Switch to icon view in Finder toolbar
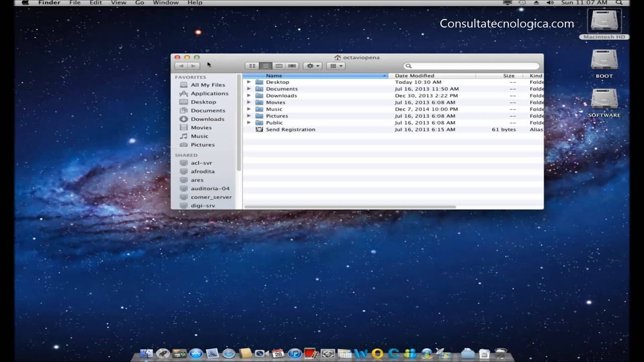This screenshot has width=644, height=362. (253, 66)
